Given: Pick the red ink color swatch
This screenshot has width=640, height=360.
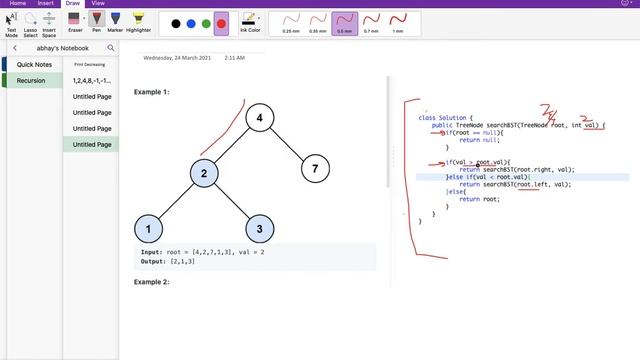Looking at the screenshot, I should click(x=221, y=24).
